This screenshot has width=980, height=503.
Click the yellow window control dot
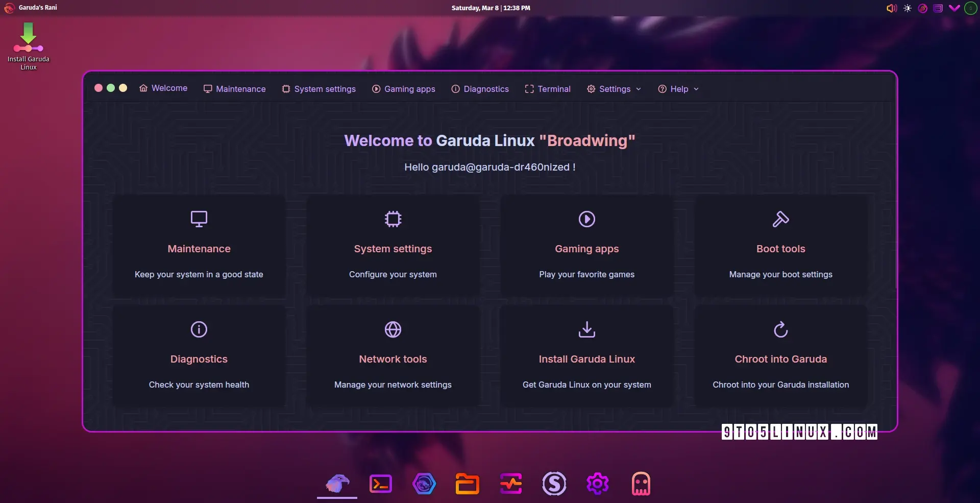click(x=123, y=88)
